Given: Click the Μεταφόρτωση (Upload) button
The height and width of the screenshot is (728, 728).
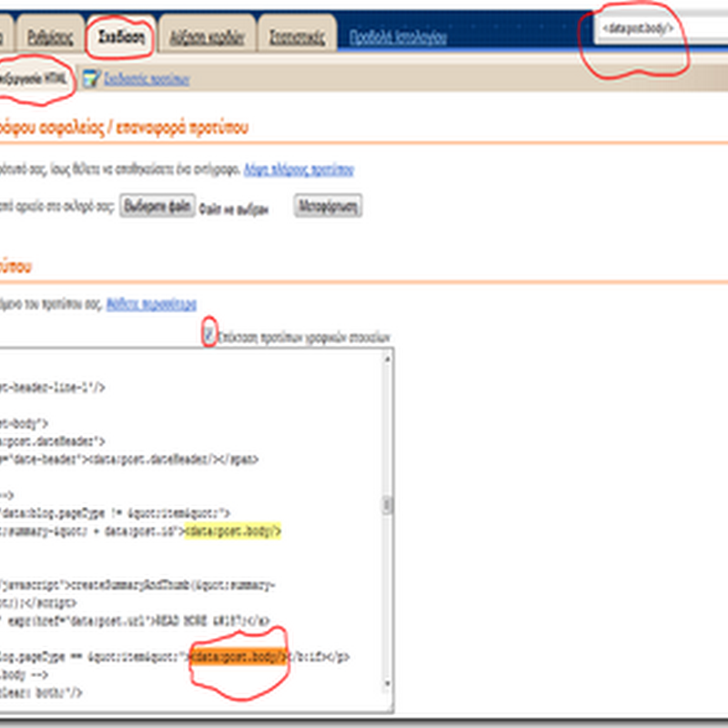Looking at the screenshot, I should coord(328,206).
